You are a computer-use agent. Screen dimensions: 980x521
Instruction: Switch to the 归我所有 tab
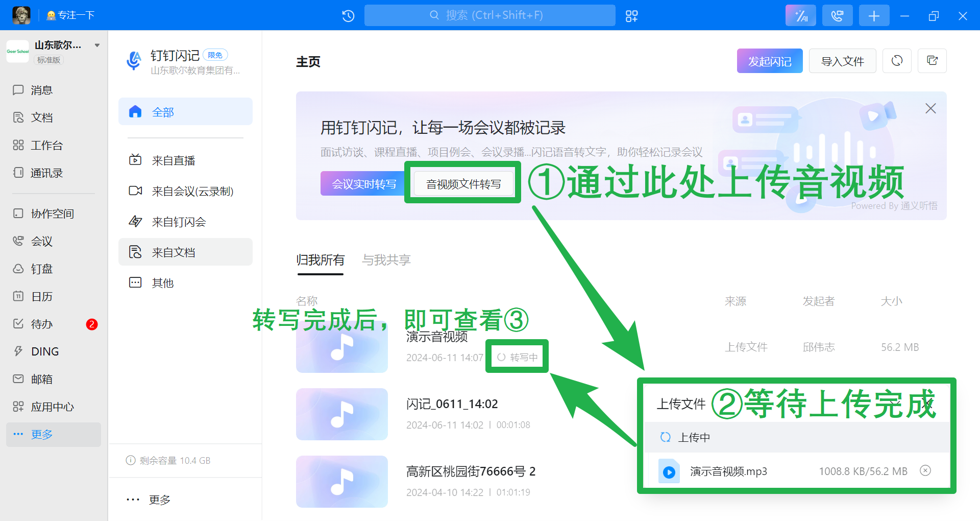pos(321,260)
